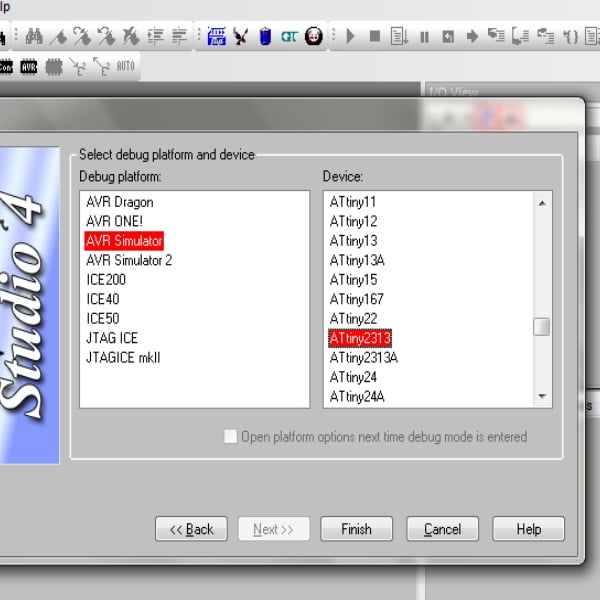The height and width of the screenshot is (600, 600).
Task: Choose ICE50 in Debug platform list
Action: point(103,318)
